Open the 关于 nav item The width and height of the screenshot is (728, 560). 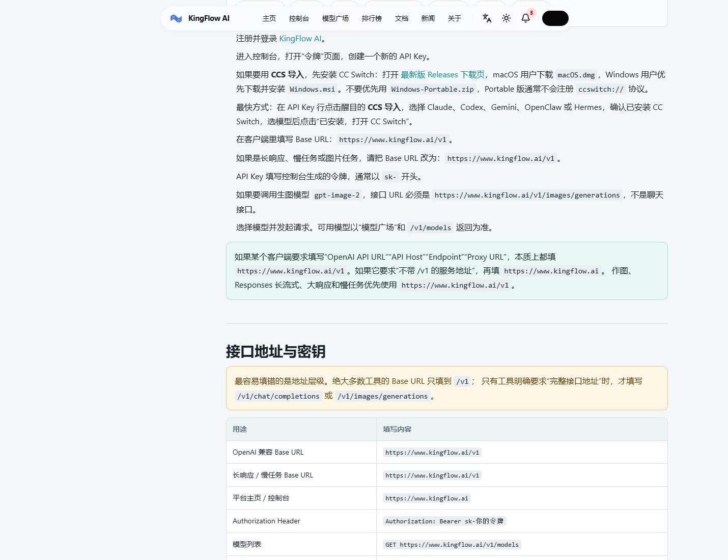click(455, 18)
